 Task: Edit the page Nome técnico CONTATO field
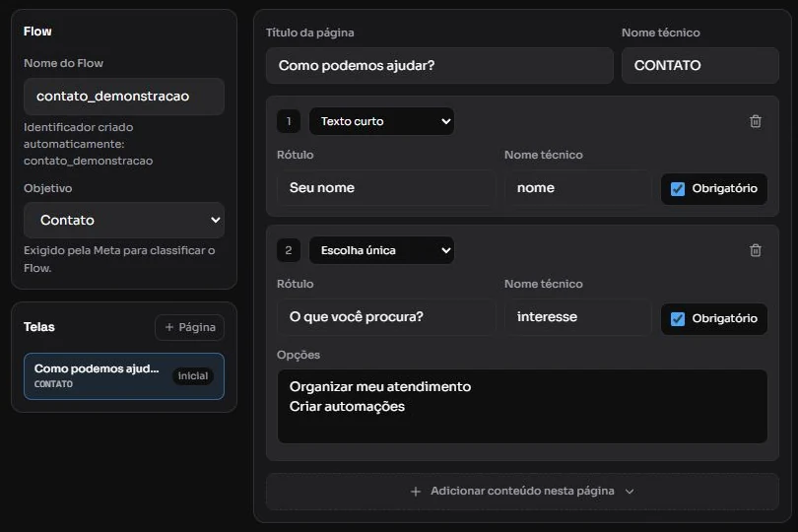pyautogui.click(x=699, y=66)
